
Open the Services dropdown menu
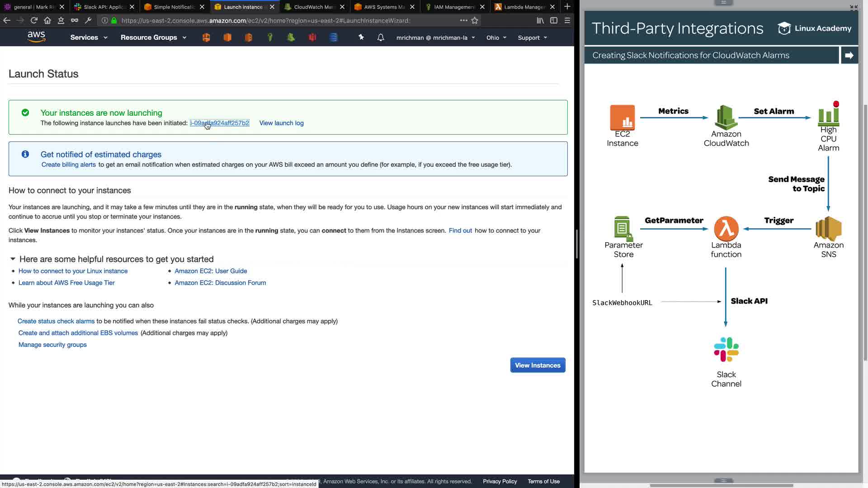click(x=89, y=38)
